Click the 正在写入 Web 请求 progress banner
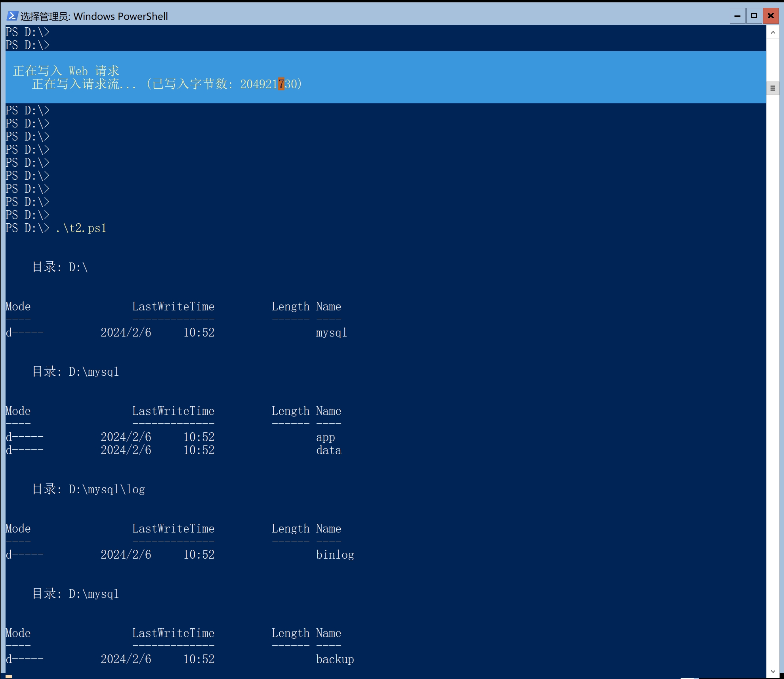Screen dimensions: 784x679 66,71
